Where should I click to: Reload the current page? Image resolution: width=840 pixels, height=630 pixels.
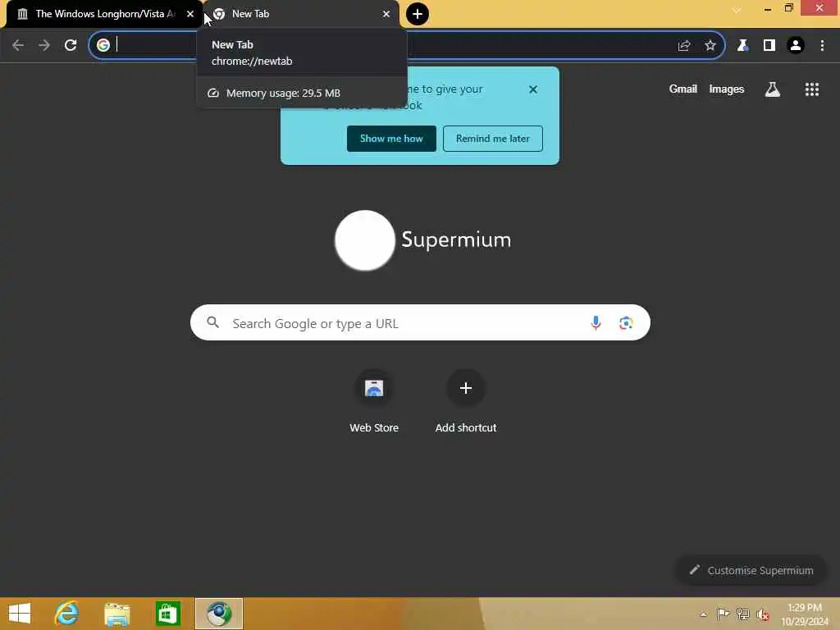coord(71,46)
